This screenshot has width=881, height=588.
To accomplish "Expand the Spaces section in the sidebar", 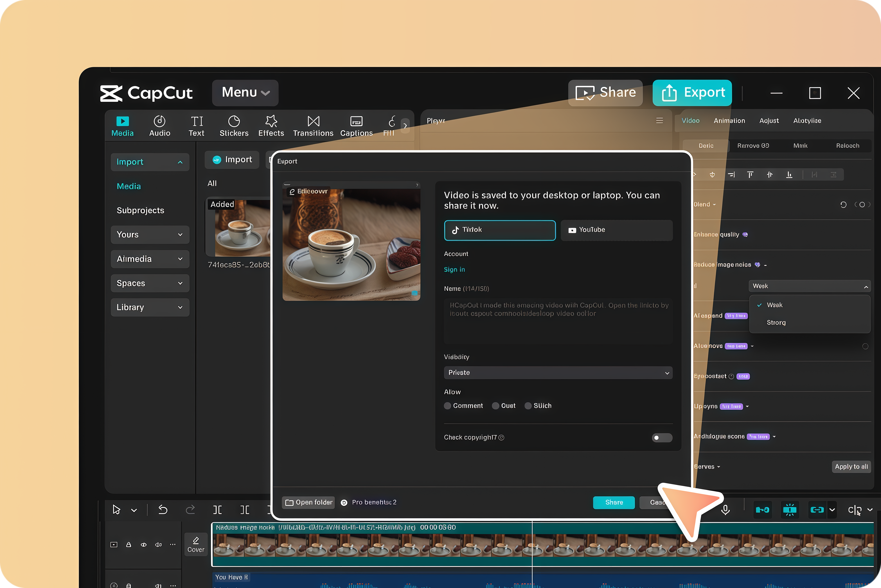I will coord(150,283).
